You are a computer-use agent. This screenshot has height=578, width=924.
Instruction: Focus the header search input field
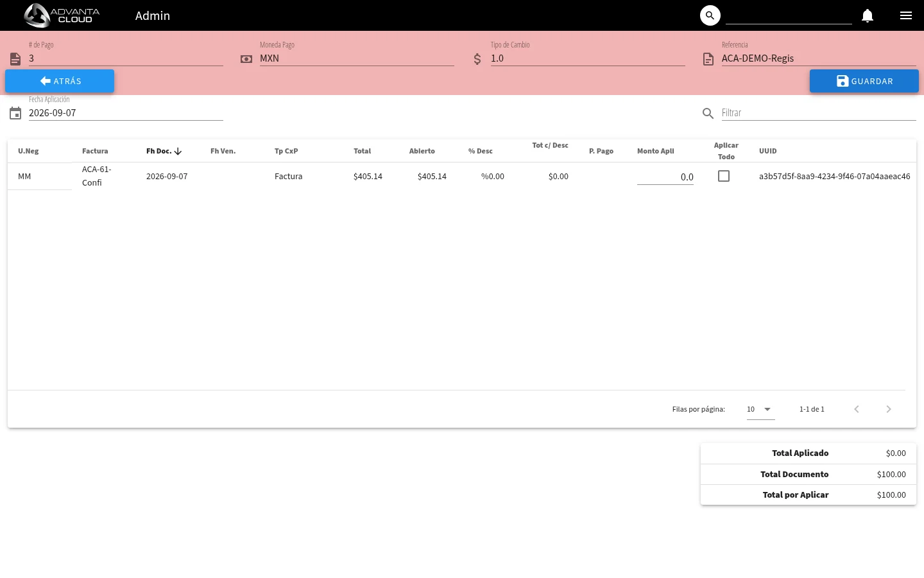tap(789, 15)
